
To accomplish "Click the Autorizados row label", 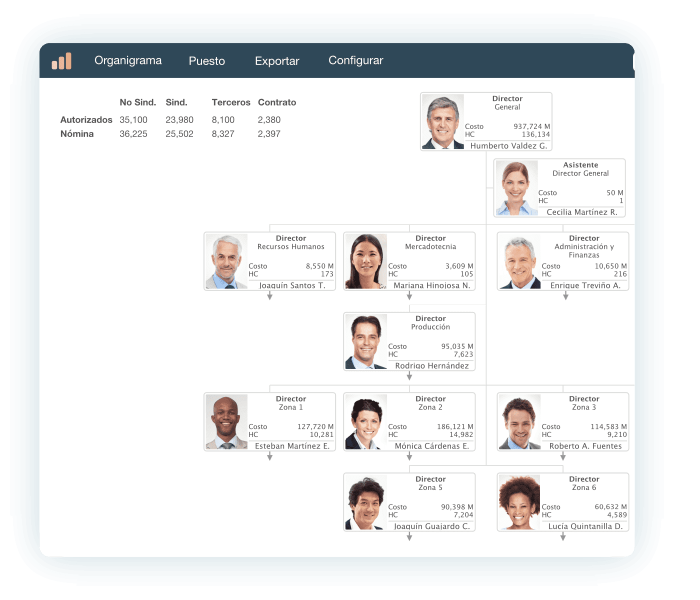I will click(86, 120).
